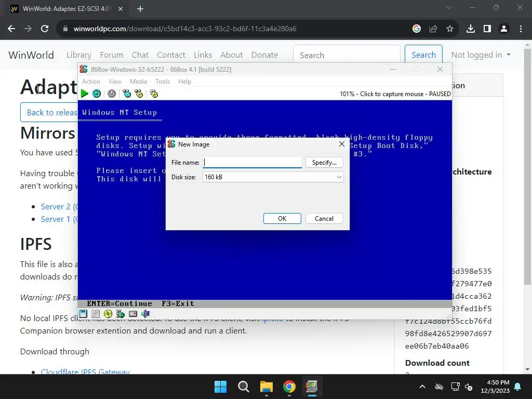The image size is (532, 399).
Task: Click the teal Ctrl+Alt+Del icon
Action: pyautogui.click(x=127, y=94)
